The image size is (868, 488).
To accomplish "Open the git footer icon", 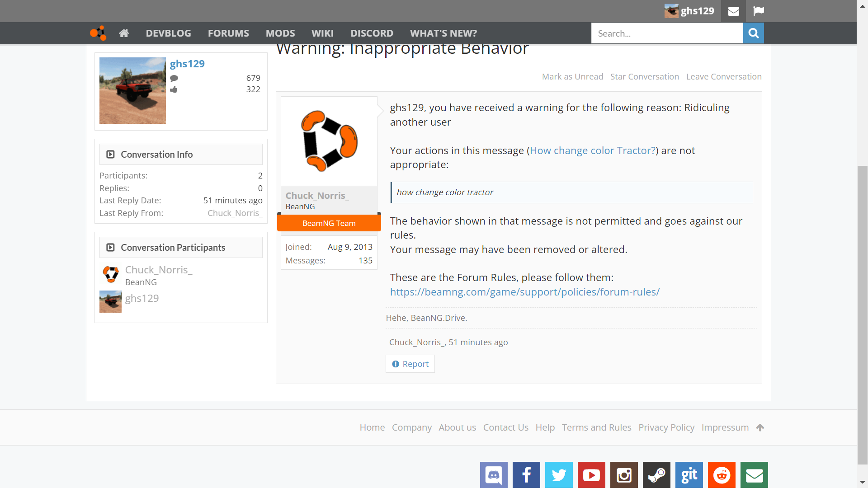I will click(x=689, y=475).
